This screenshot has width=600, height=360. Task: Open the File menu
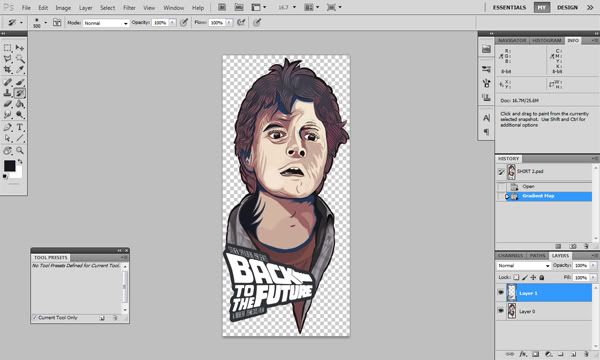coord(26,8)
